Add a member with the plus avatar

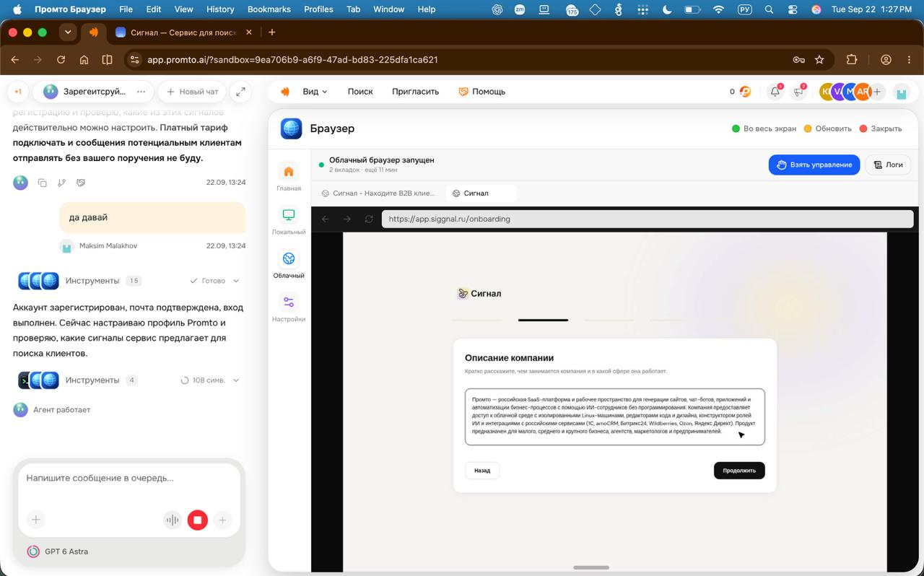tap(877, 92)
